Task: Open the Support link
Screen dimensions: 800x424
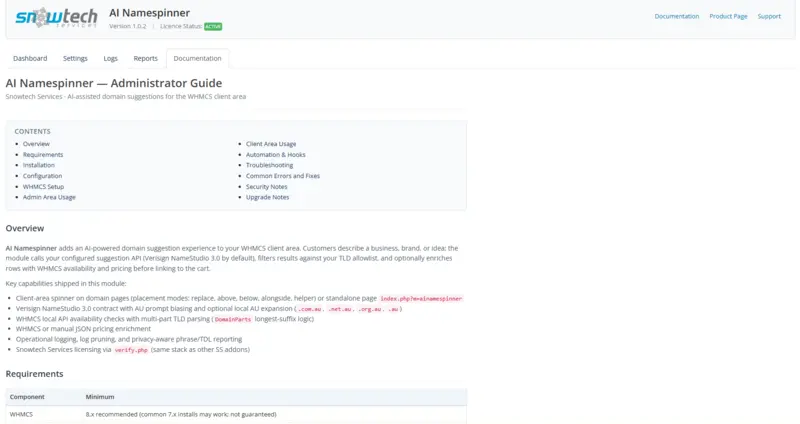Action: coord(769,16)
